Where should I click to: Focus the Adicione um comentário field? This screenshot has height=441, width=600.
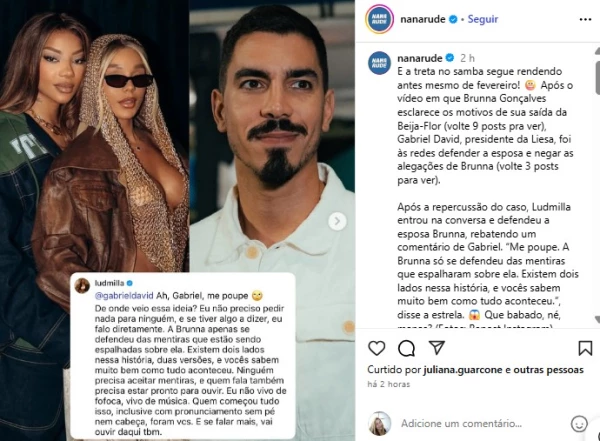click(461, 424)
